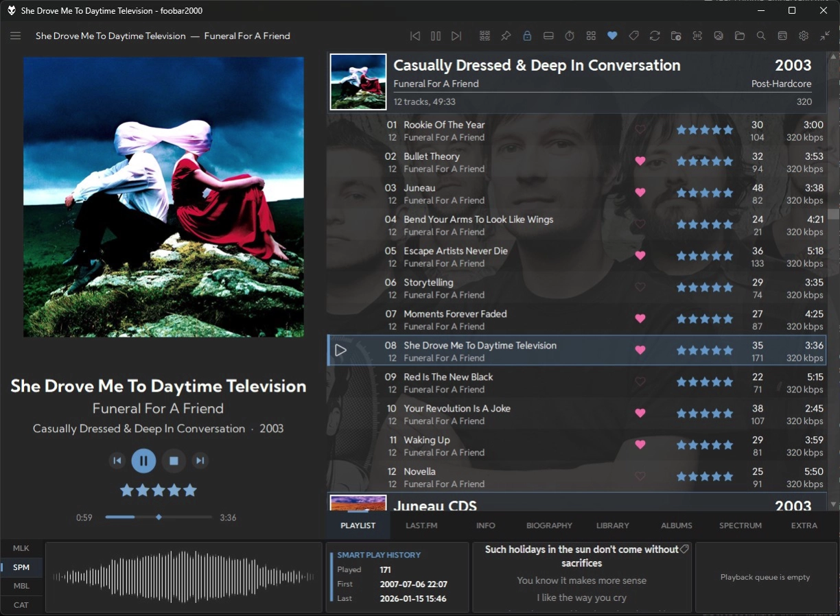Viewport: 840px width, 616px height.
Task: Click the waveform seekbar display
Action: 183,577
